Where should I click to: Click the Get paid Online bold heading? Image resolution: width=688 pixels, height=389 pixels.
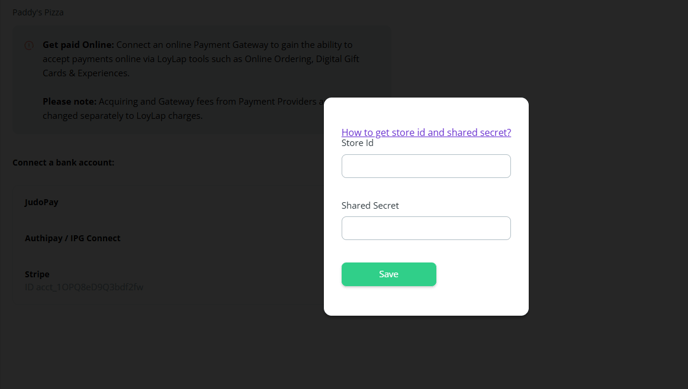[78, 45]
